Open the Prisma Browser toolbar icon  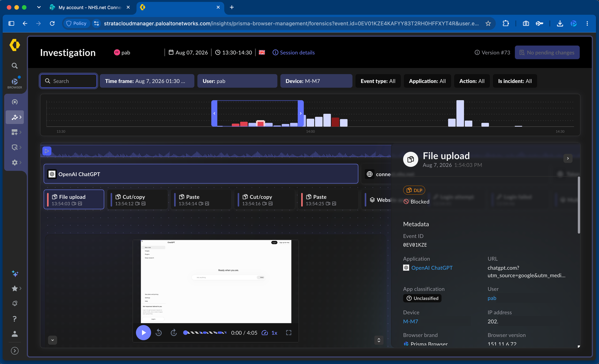574,23
